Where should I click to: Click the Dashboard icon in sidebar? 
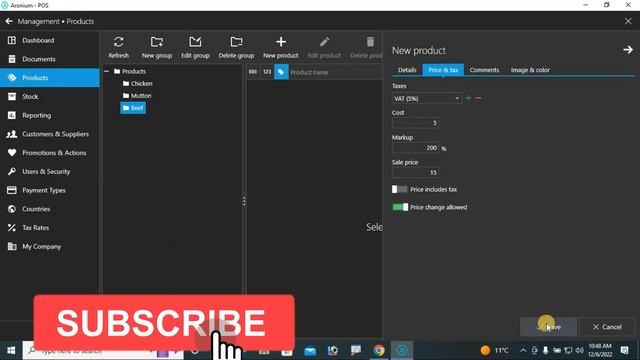[x=12, y=40]
